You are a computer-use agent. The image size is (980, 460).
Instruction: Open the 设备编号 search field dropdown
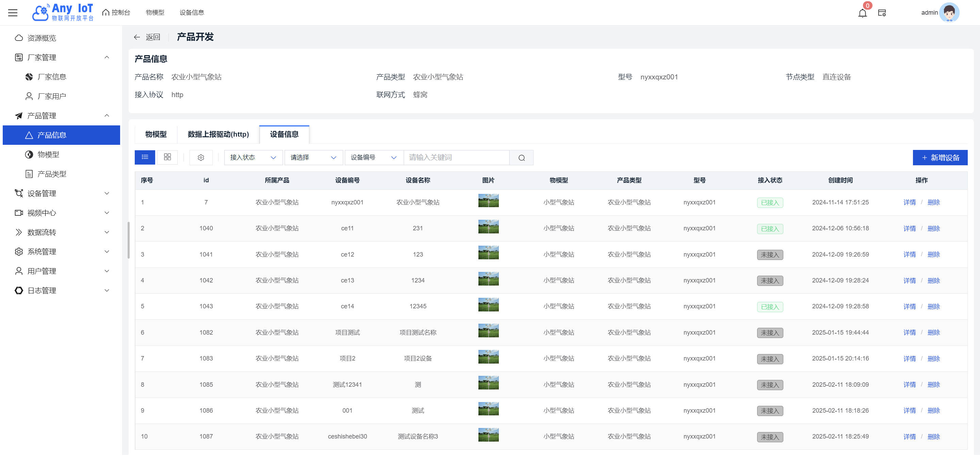click(x=374, y=158)
